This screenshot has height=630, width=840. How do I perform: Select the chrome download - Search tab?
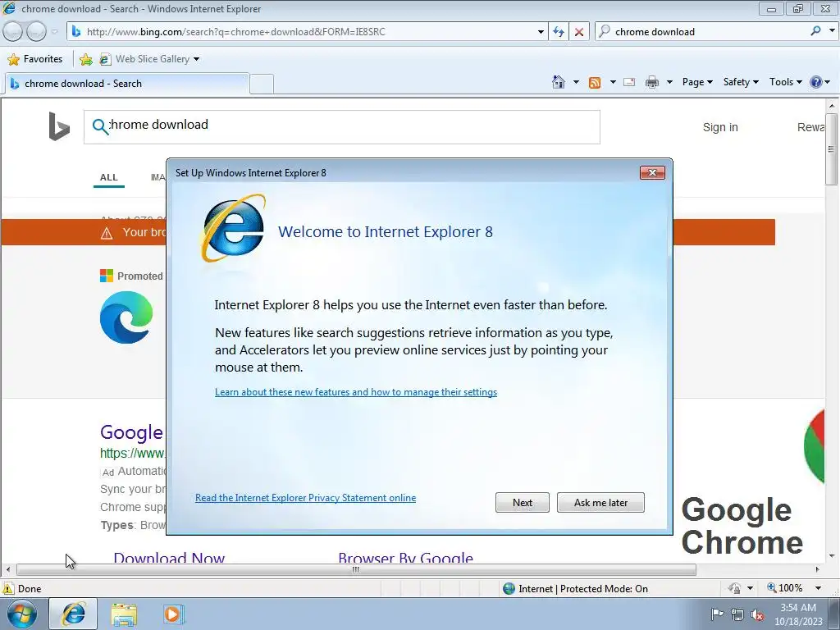[x=127, y=84]
